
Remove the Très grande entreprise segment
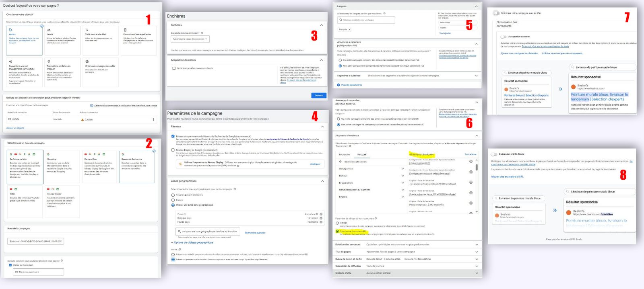[471, 182]
